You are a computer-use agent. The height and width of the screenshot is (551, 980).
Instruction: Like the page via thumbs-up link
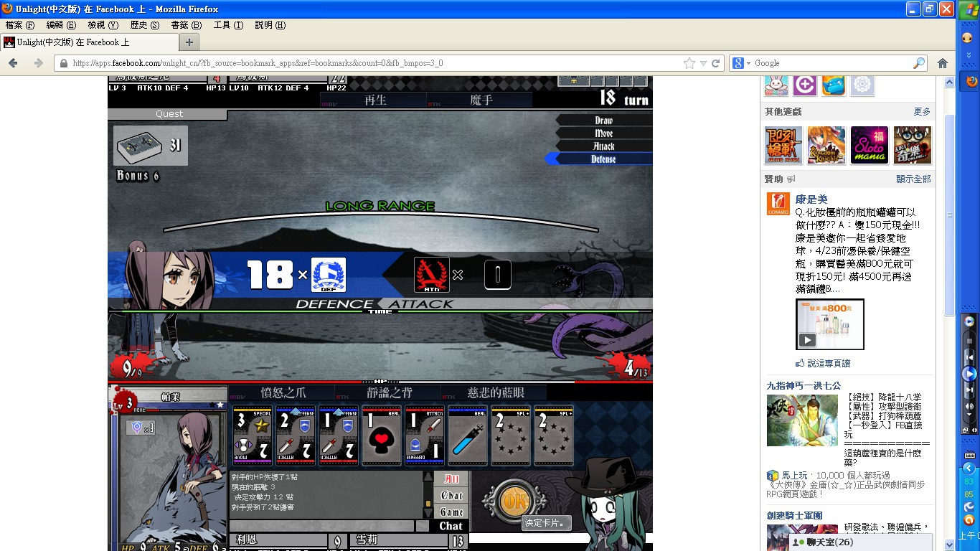pyautogui.click(x=823, y=363)
